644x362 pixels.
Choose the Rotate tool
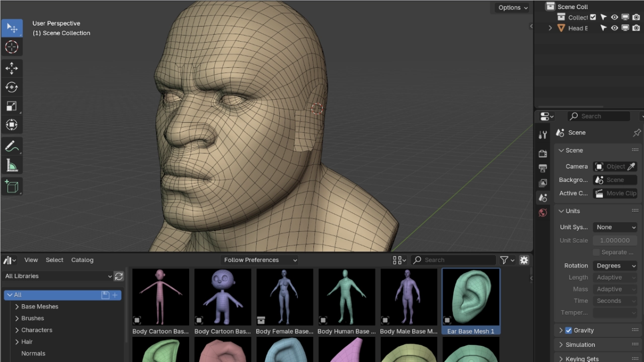[x=12, y=87]
